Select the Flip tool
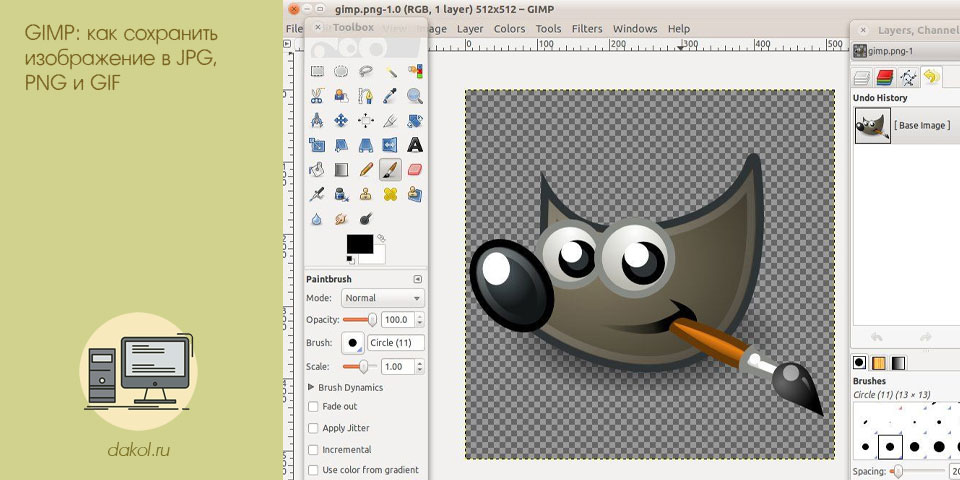Screen dimensions: 960x480 click(x=391, y=145)
